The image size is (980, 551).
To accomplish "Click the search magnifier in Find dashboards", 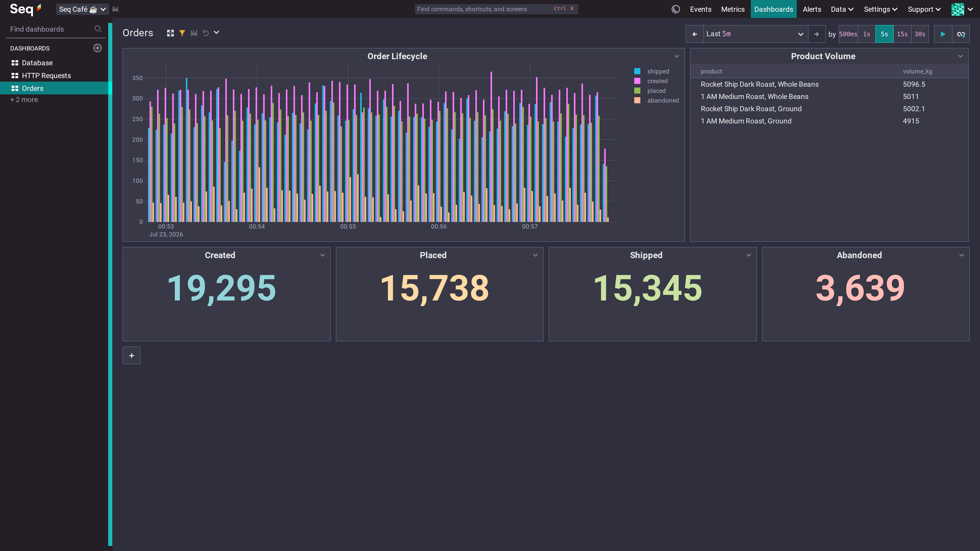I will 98,29.
